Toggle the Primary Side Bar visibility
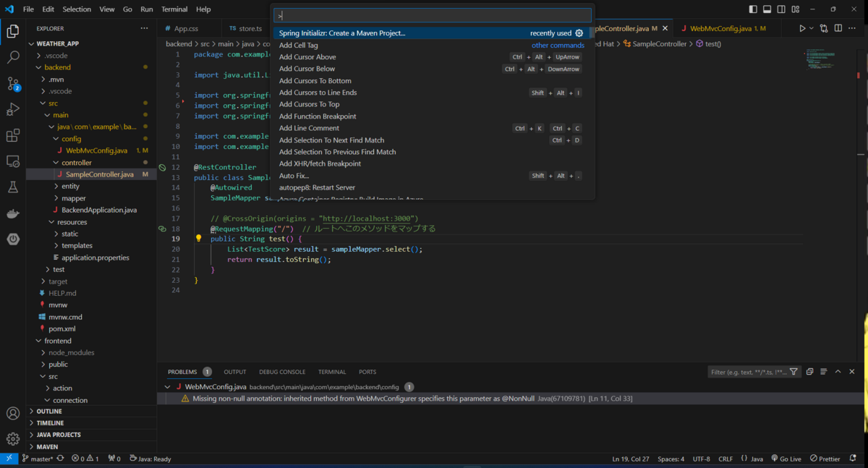This screenshot has height=468, width=868. click(752, 8)
